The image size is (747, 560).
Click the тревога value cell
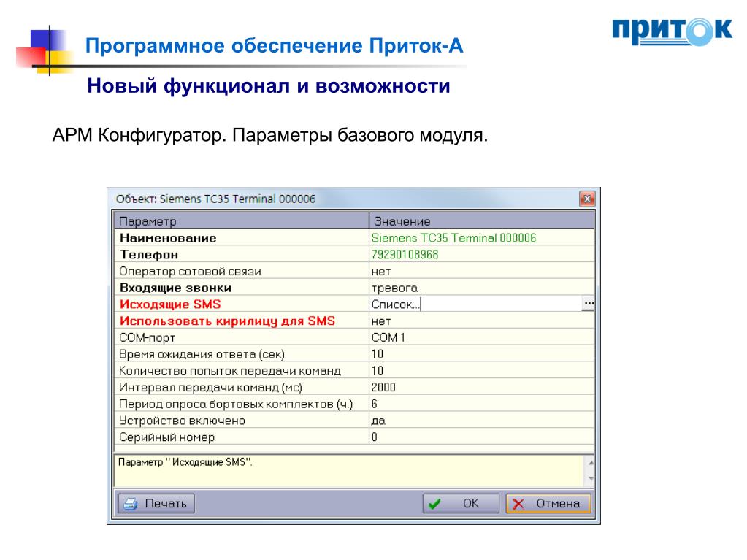pyautogui.click(x=482, y=288)
